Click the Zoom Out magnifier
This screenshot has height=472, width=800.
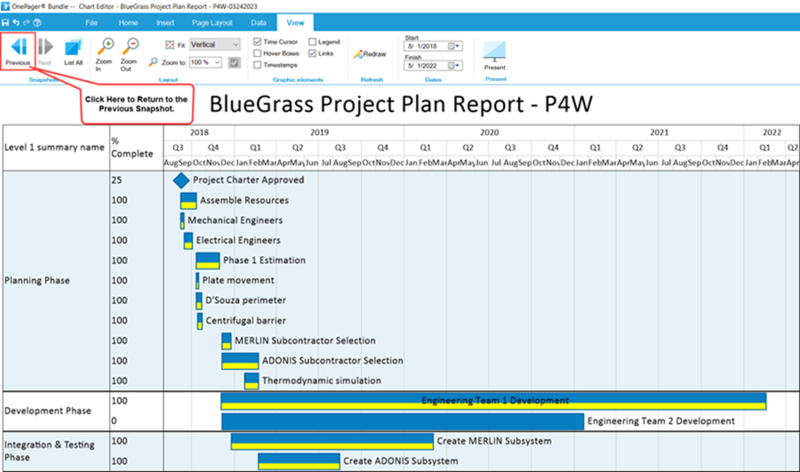(130, 46)
